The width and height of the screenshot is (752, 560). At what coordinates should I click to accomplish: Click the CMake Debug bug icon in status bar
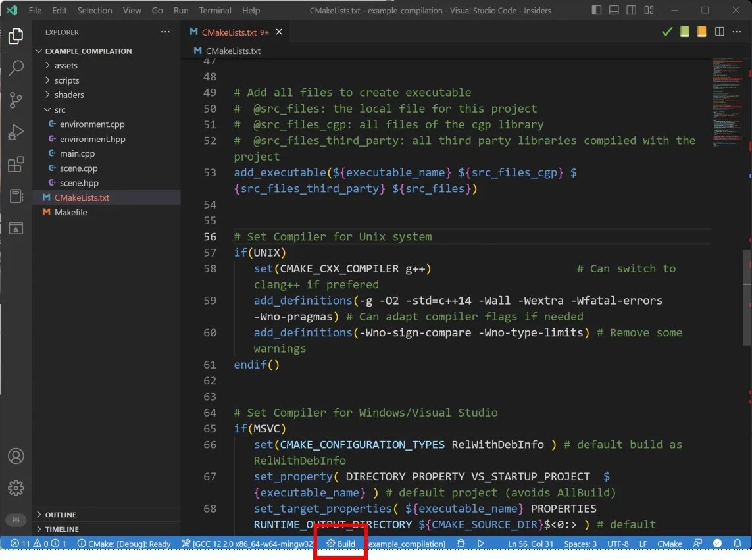(x=461, y=543)
